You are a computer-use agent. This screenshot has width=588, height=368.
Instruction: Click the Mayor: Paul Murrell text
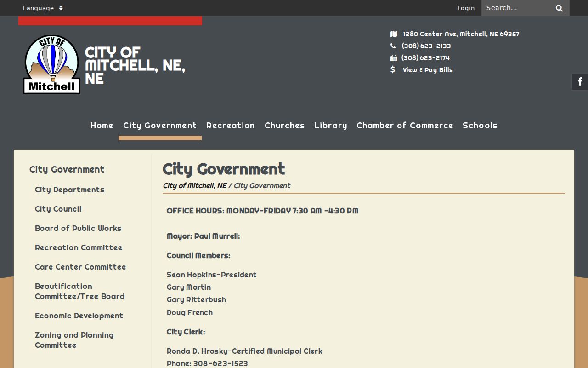click(204, 236)
